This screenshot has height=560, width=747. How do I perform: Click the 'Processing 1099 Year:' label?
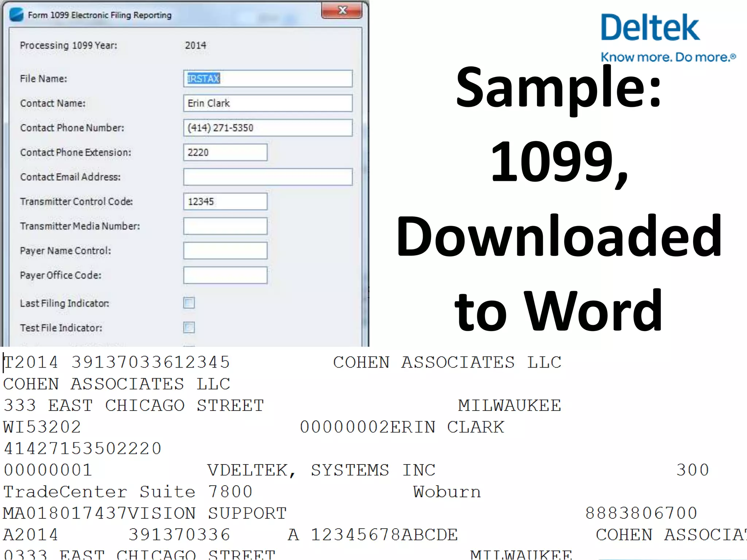click(69, 46)
